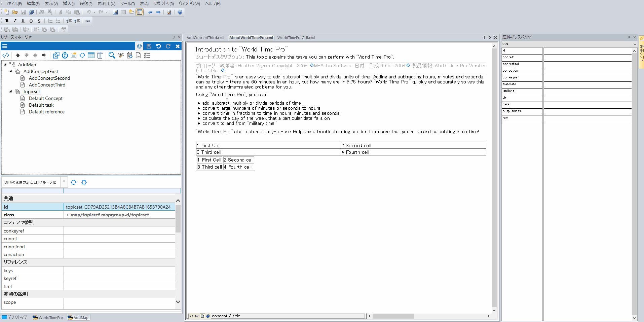This screenshot has width=644, height=322.
Task: Toggle Underline formatting
Action: pyautogui.click(x=23, y=21)
